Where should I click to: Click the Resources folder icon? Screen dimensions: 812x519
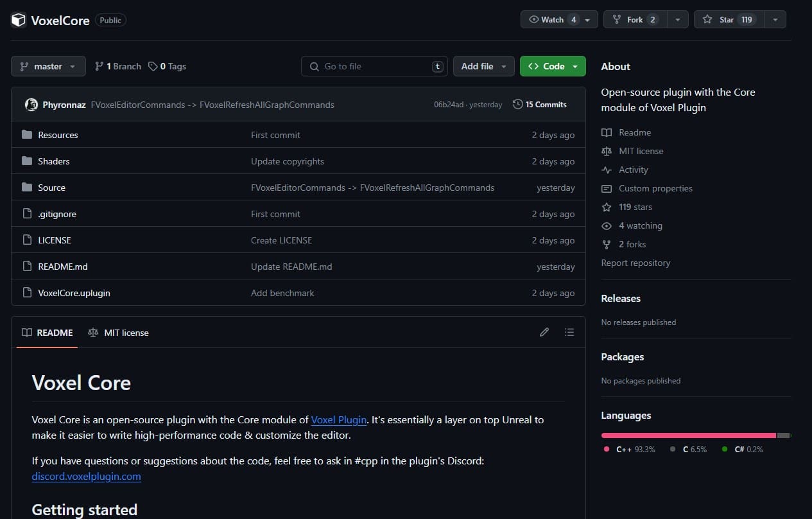tap(27, 135)
